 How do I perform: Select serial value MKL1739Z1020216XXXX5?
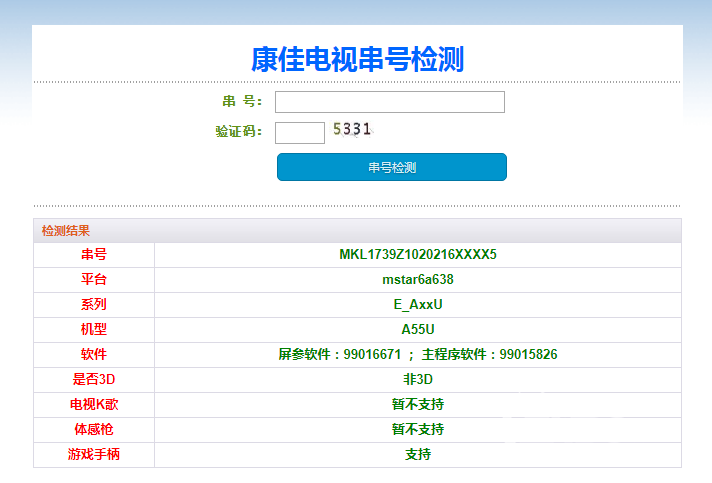pos(418,254)
